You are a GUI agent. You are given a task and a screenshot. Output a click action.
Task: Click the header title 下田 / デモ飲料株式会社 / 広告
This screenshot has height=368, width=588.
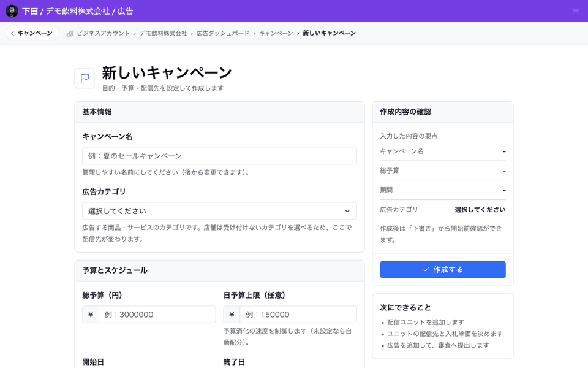[78, 11]
